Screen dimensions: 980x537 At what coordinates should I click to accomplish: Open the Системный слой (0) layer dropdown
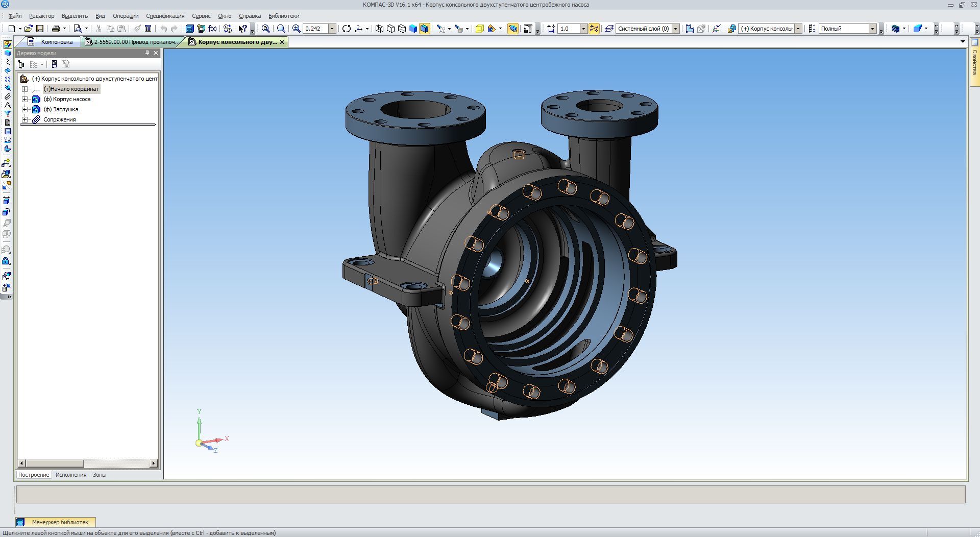pyautogui.click(x=675, y=29)
